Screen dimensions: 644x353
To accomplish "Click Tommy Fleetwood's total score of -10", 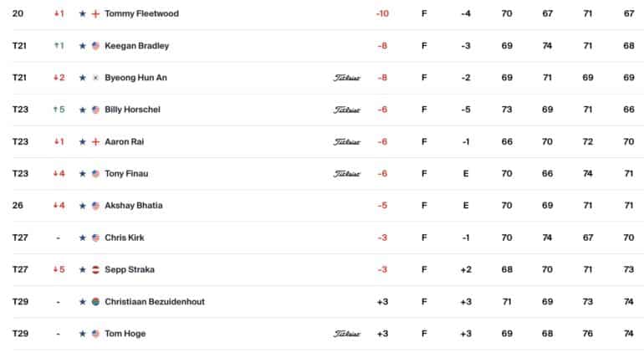I will [x=382, y=13].
